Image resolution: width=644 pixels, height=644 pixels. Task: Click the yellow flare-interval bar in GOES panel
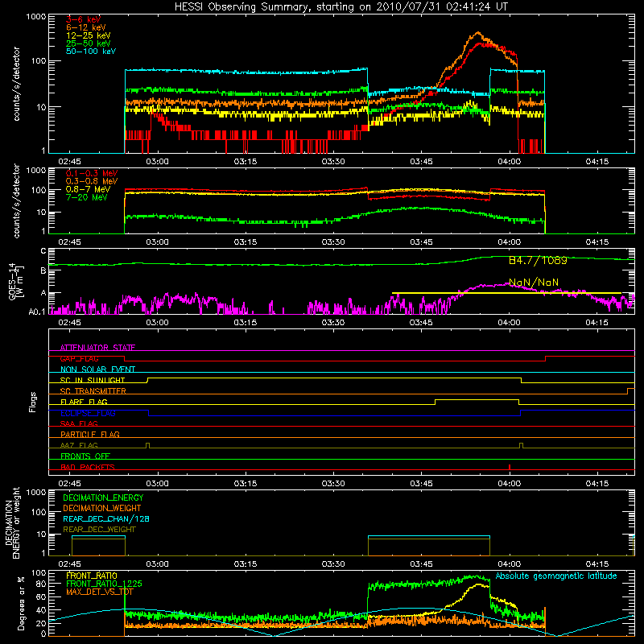point(506,293)
